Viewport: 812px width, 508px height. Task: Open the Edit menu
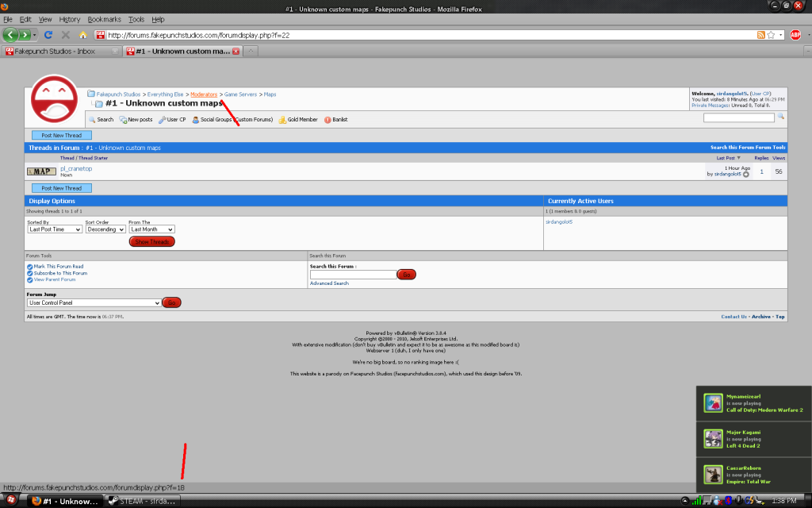point(25,19)
